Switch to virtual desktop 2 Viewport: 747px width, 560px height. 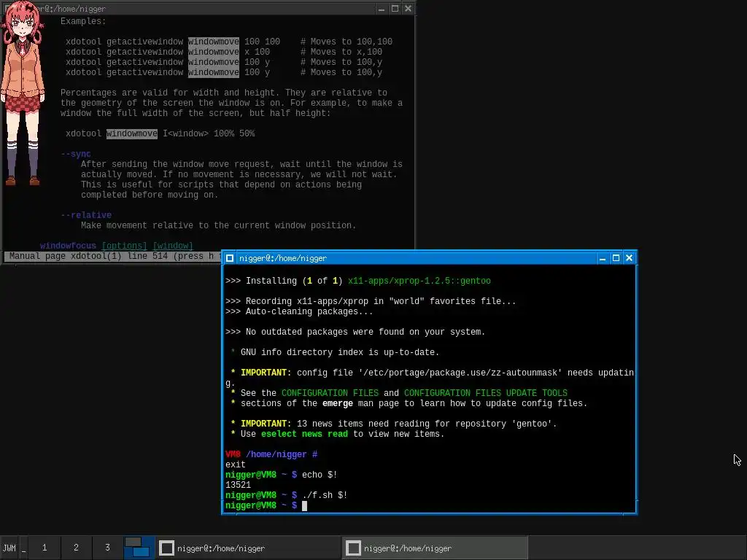[76, 548]
